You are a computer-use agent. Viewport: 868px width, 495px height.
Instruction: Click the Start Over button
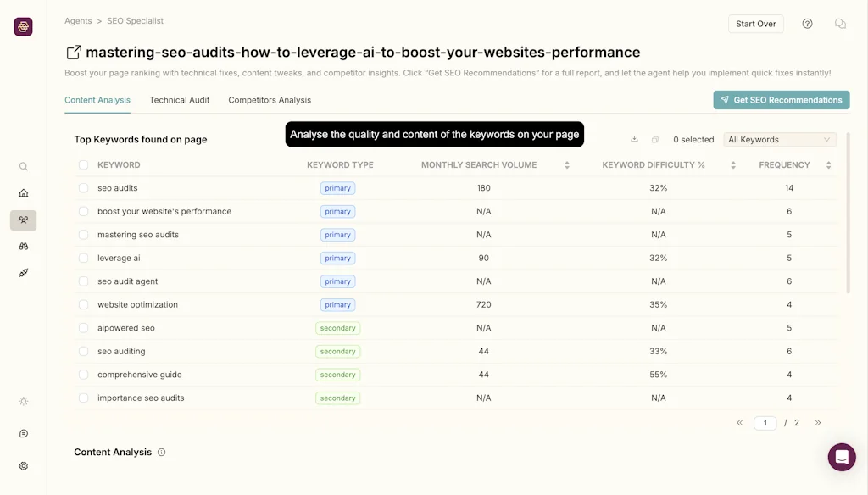click(x=755, y=24)
